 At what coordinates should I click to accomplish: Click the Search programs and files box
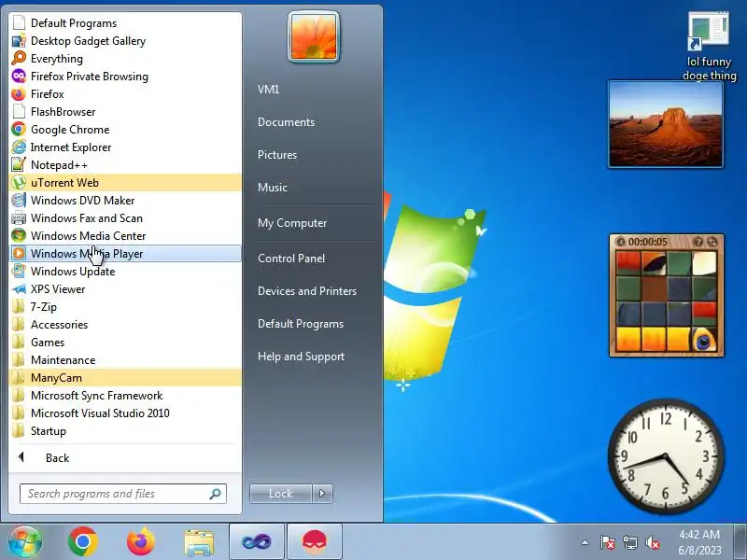(123, 494)
